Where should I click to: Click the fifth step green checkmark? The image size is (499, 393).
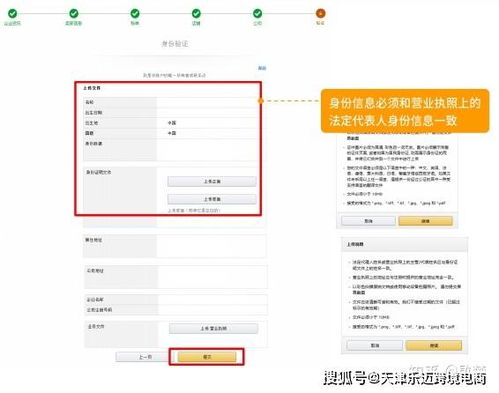coord(258,13)
